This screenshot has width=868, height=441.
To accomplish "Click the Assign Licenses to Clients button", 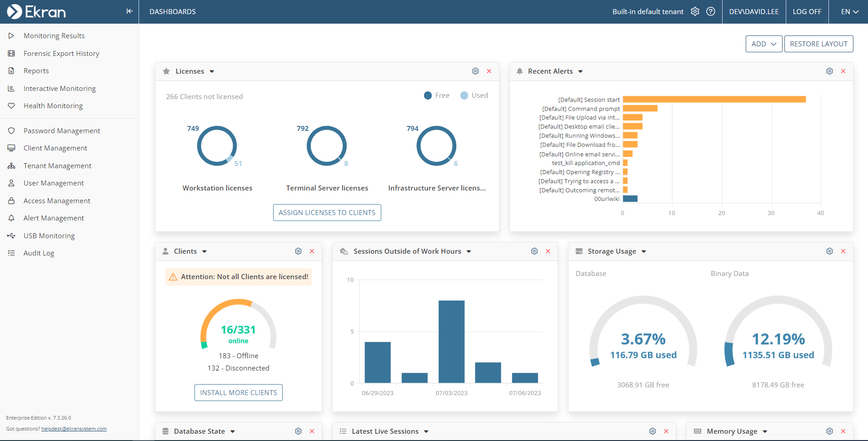I will 327,213.
